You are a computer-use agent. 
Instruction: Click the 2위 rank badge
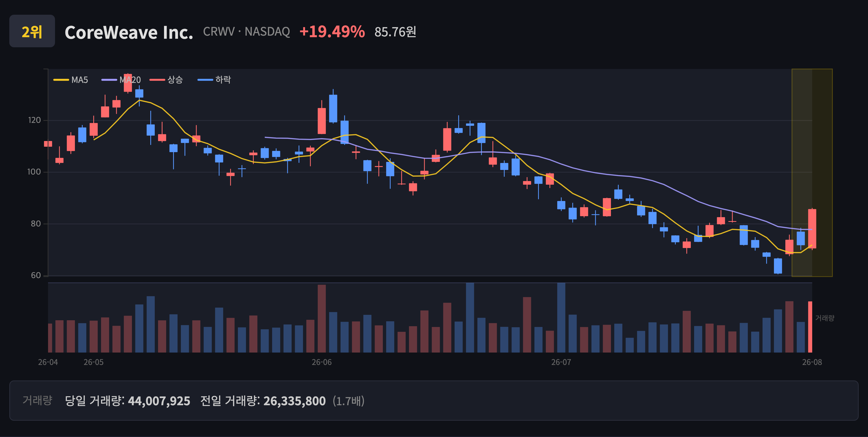[32, 31]
